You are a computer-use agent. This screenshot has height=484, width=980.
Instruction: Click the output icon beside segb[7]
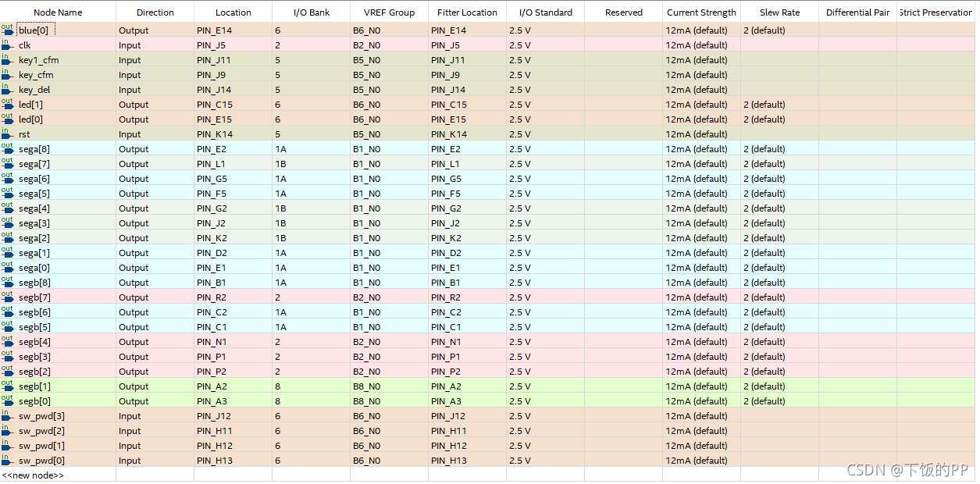click(x=8, y=297)
